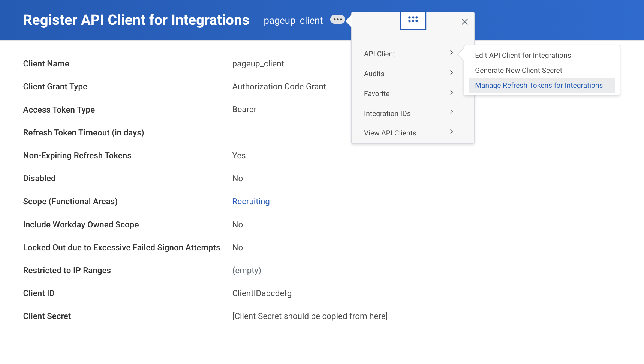Click the Access Token Type label

point(59,110)
